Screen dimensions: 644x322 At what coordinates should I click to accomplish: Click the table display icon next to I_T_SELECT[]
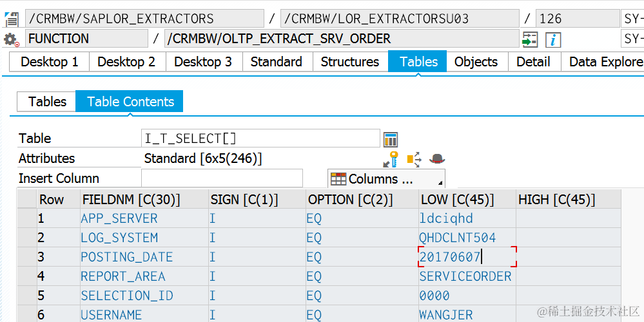391,139
